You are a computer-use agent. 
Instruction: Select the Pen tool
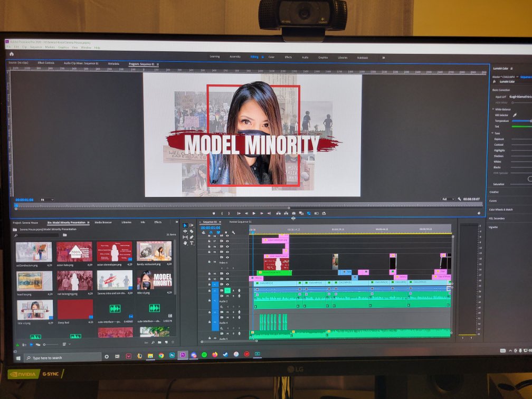pos(192,237)
